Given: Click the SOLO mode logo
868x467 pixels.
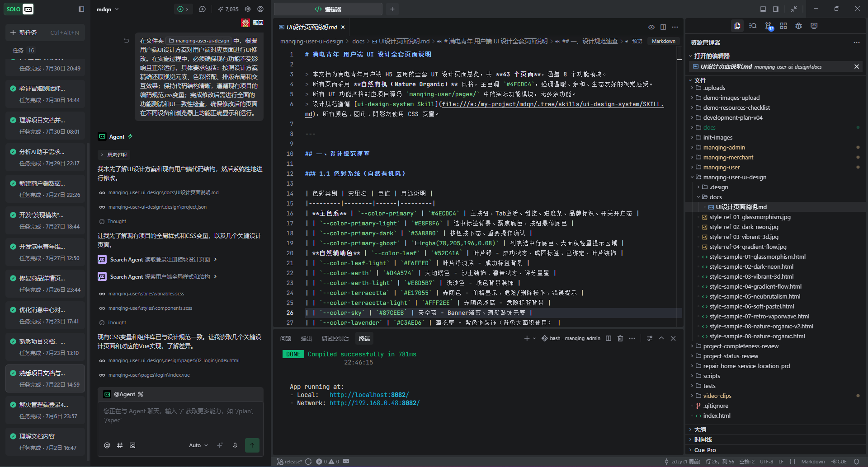Looking at the screenshot, I should [19, 9].
